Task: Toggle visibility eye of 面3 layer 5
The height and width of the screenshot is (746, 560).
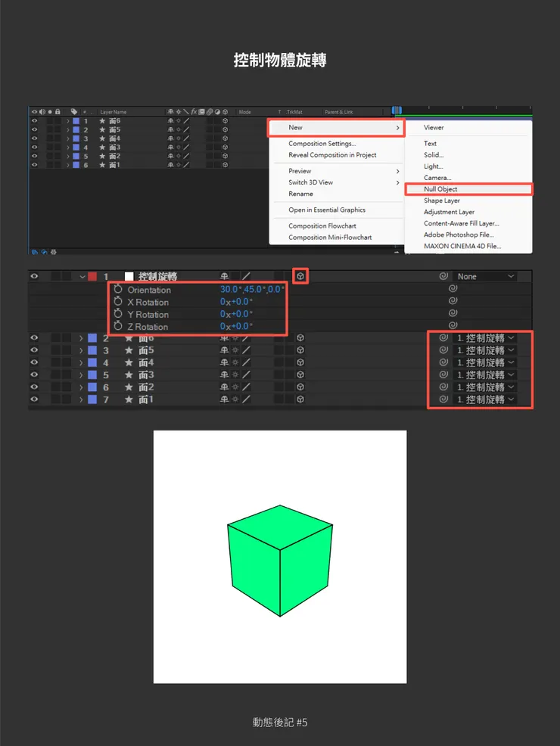Action: point(34,375)
